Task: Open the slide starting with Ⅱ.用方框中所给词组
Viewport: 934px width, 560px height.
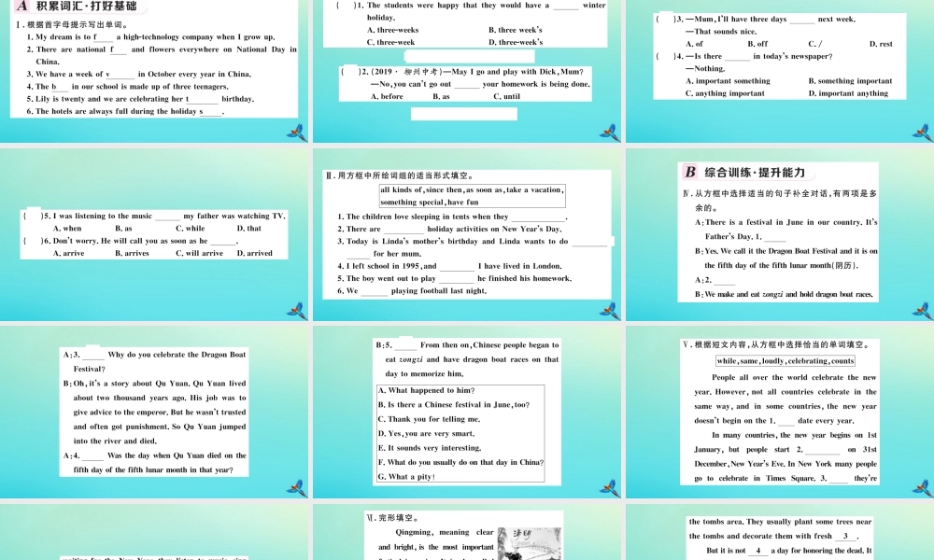Action: click(467, 234)
